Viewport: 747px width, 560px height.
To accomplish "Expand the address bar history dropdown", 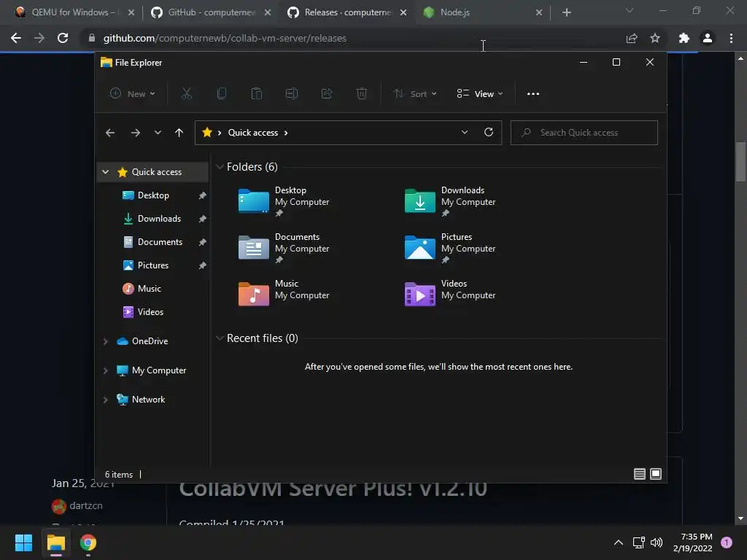I will (465, 133).
